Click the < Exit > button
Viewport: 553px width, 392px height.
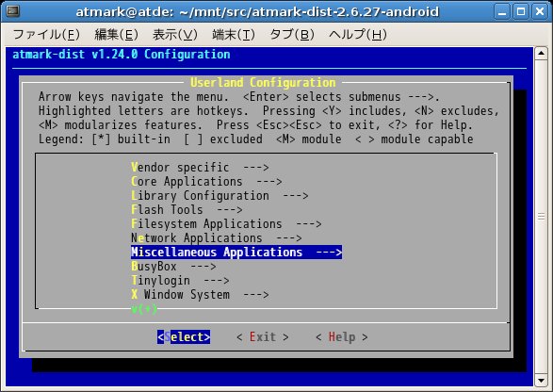coord(263,337)
